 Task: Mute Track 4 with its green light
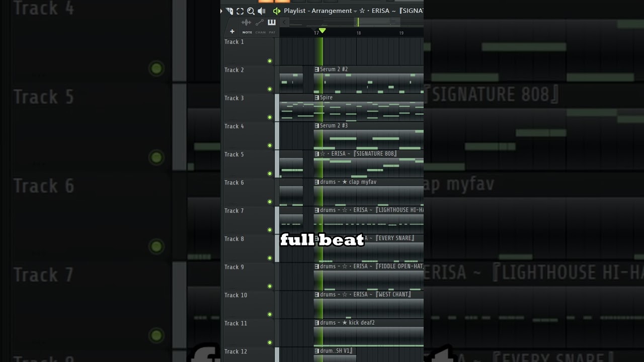pos(270,145)
